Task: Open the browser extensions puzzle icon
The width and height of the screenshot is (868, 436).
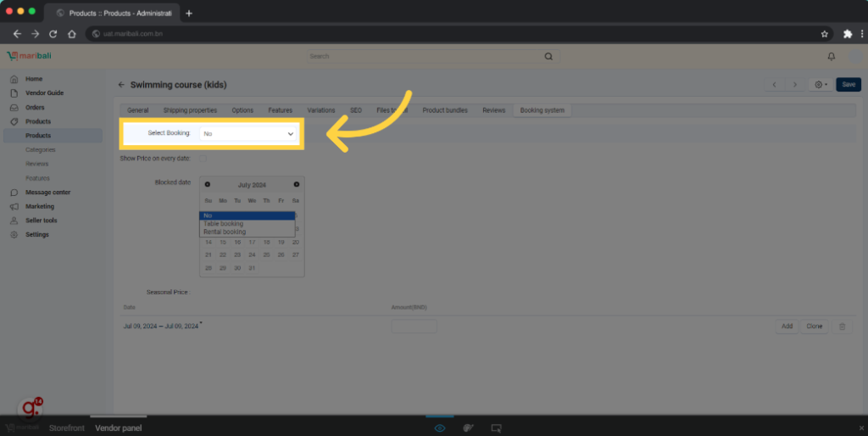Action: pyautogui.click(x=847, y=34)
